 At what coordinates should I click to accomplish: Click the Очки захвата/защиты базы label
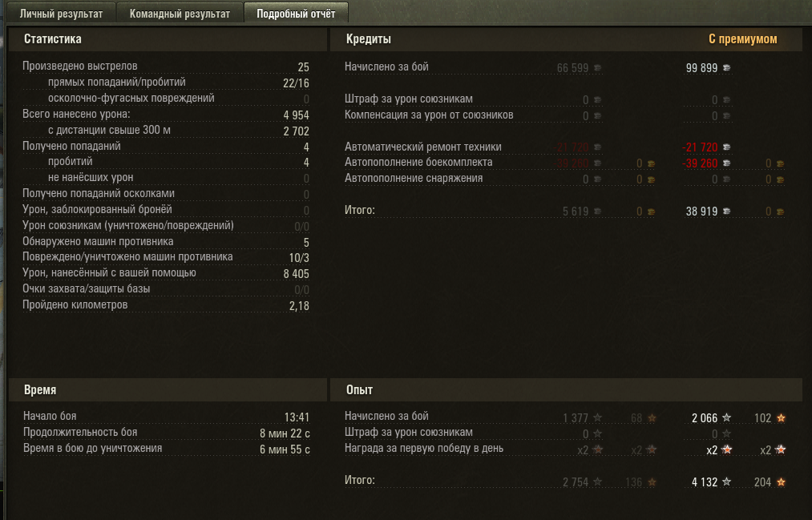86,288
